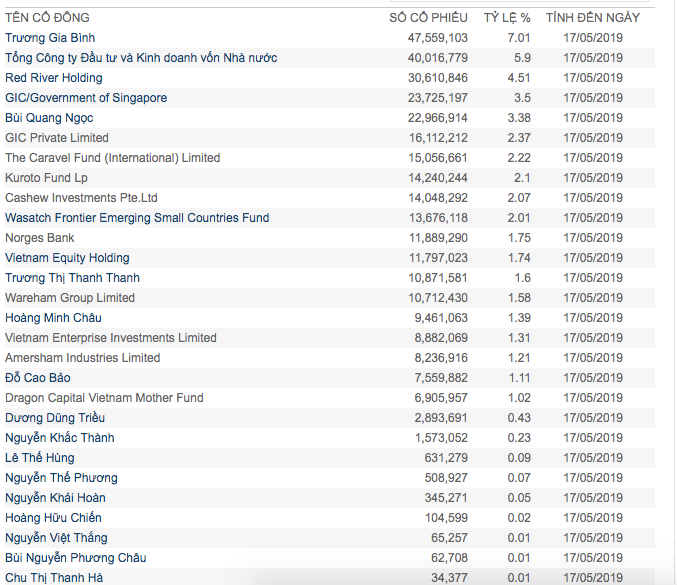The height and width of the screenshot is (585, 677).
Task: Open GIC/Government of Singapore entry
Action: 86,98
